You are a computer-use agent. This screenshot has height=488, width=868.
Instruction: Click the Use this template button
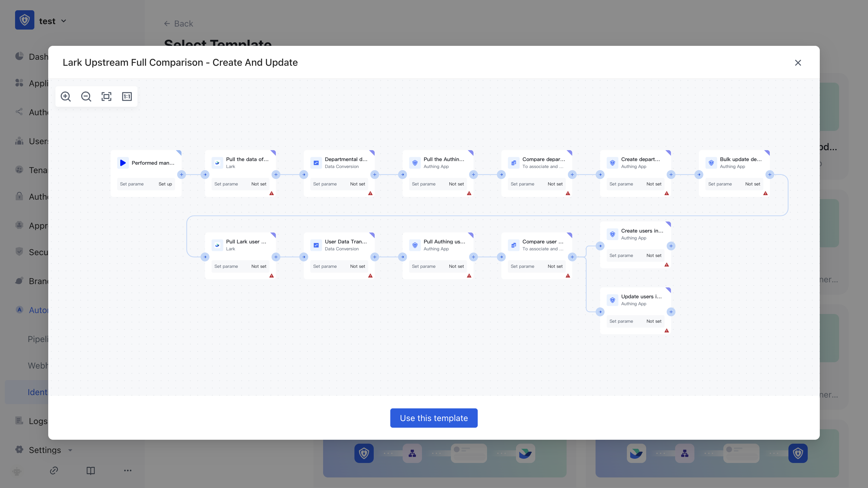click(x=434, y=418)
